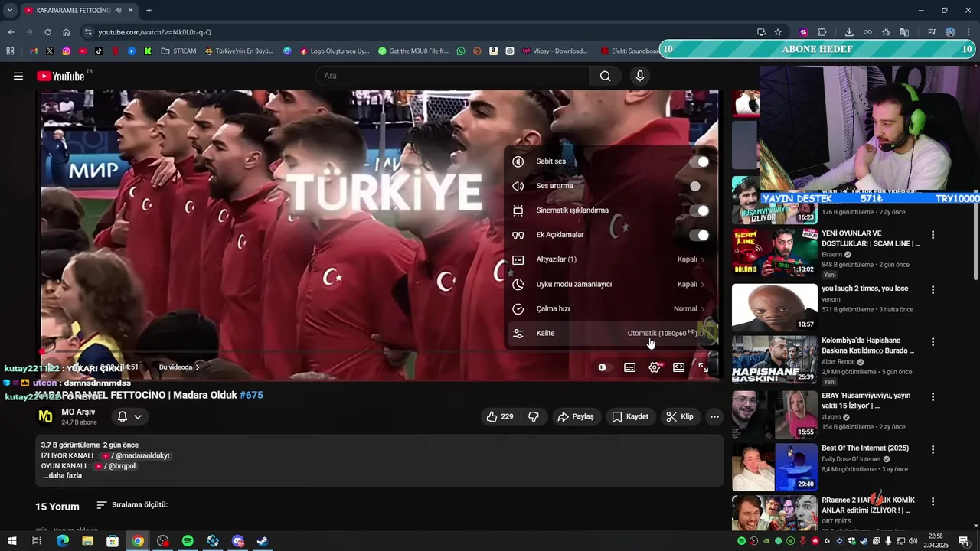Open the TikTok bookmark
The width and height of the screenshot is (980, 551).
click(x=99, y=51)
